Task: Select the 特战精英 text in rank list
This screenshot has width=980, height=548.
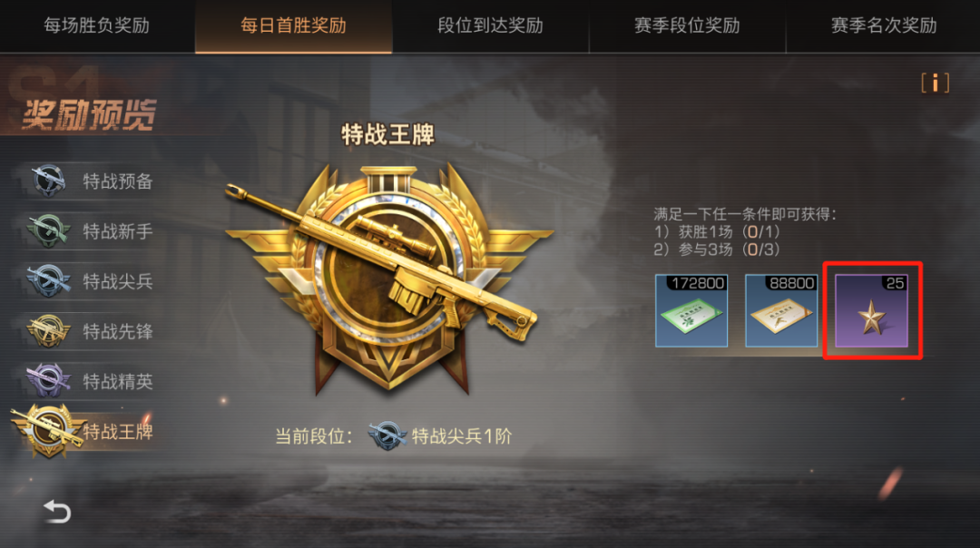Action: [117, 381]
